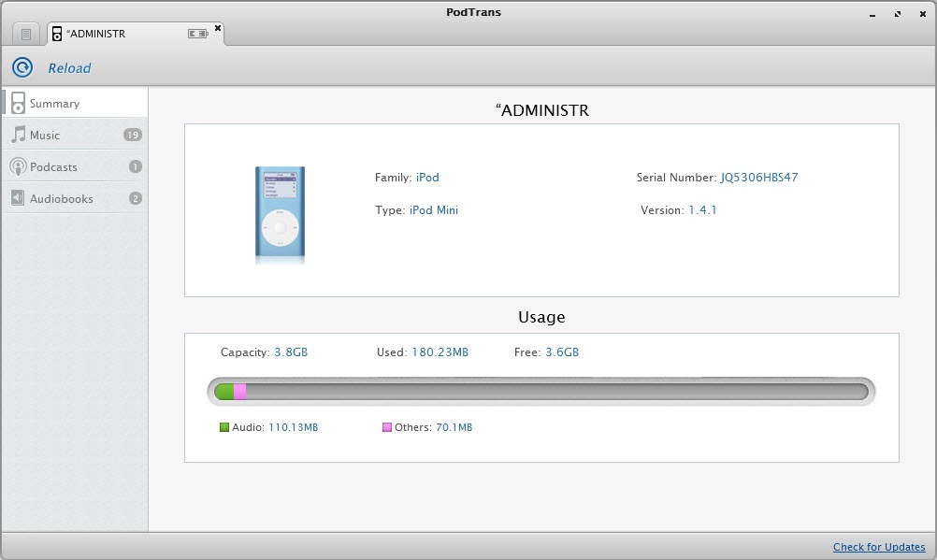The width and height of the screenshot is (937, 560).
Task: Click the Music count badge showing 19
Action: click(132, 135)
